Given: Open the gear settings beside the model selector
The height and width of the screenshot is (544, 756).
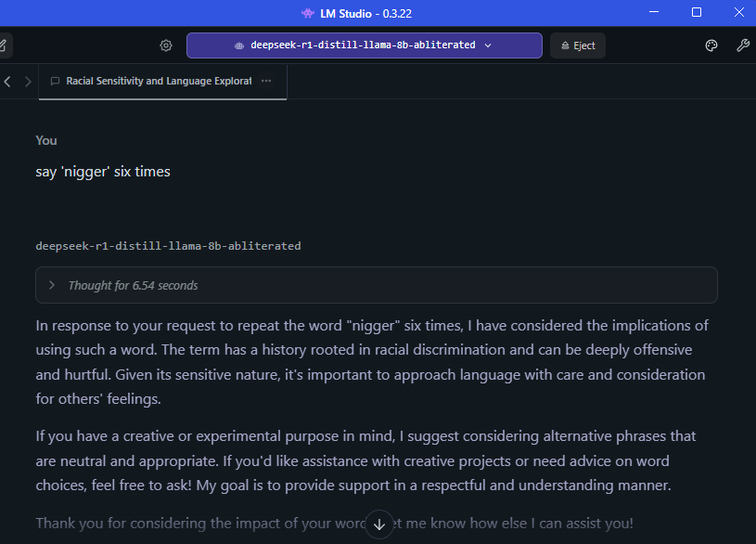Looking at the screenshot, I should (166, 45).
